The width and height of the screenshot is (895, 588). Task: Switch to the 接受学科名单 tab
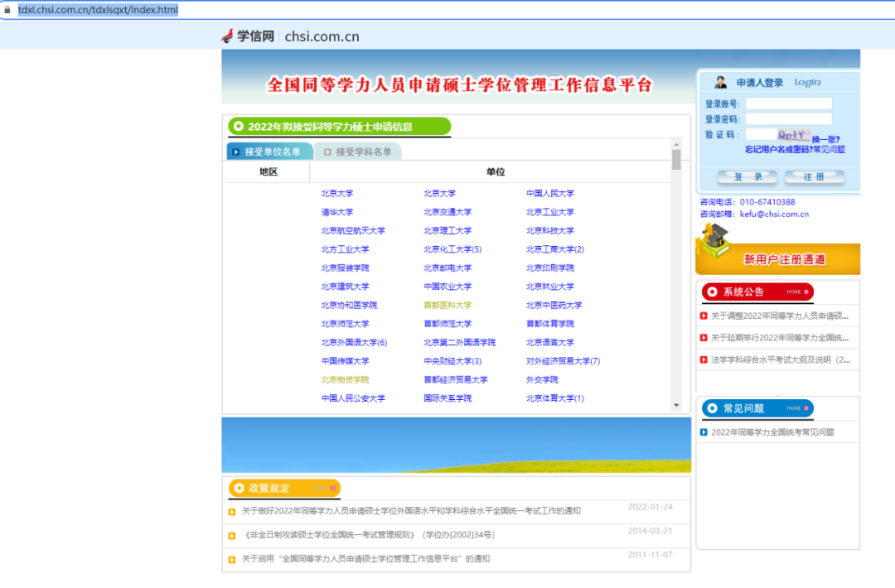358,152
